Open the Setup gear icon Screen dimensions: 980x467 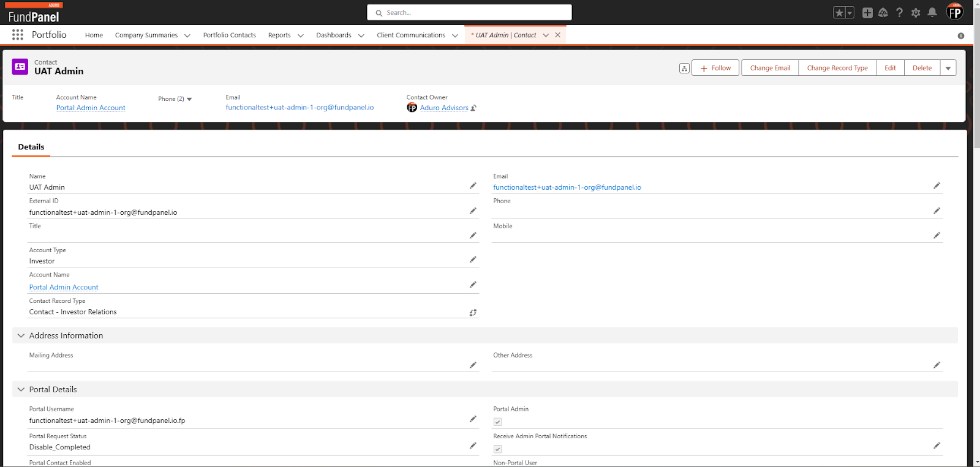pos(916,13)
